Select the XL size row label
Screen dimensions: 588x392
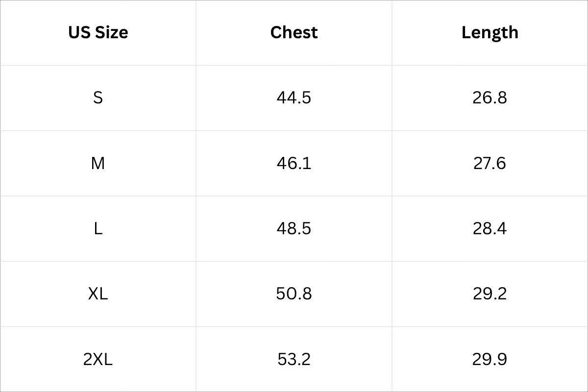pyautogui.click(x=98, y=294)
